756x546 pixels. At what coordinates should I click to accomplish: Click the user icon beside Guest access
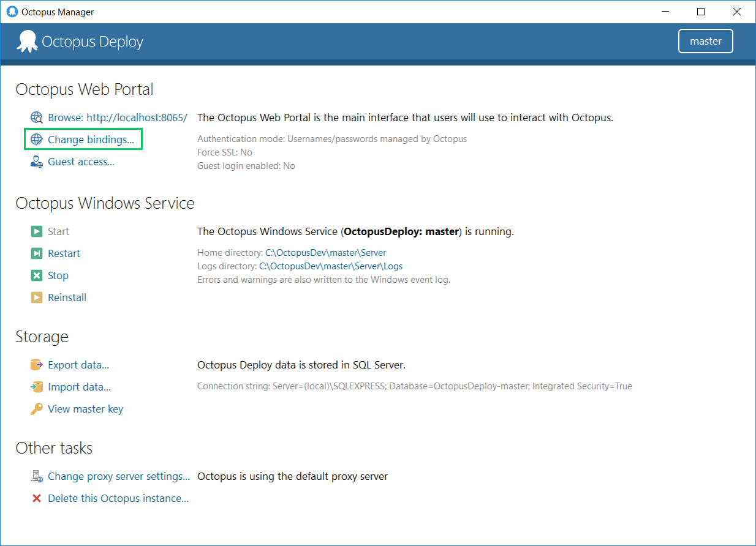(x=37, y=162)
